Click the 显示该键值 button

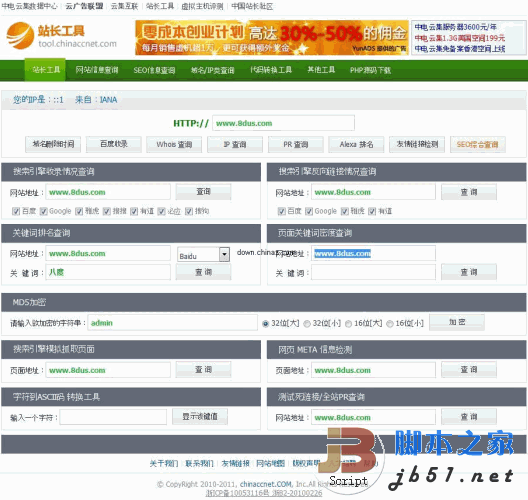click(x=200, y=416)
